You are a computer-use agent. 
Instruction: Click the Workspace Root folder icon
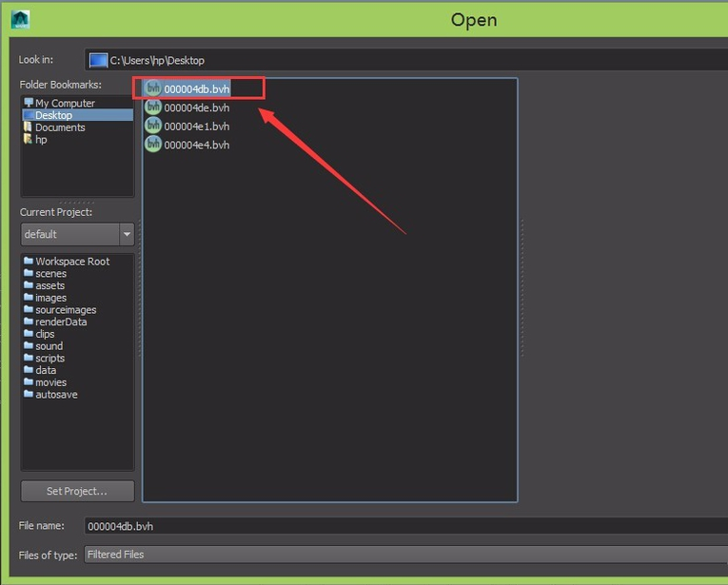[x=29, y=261]
